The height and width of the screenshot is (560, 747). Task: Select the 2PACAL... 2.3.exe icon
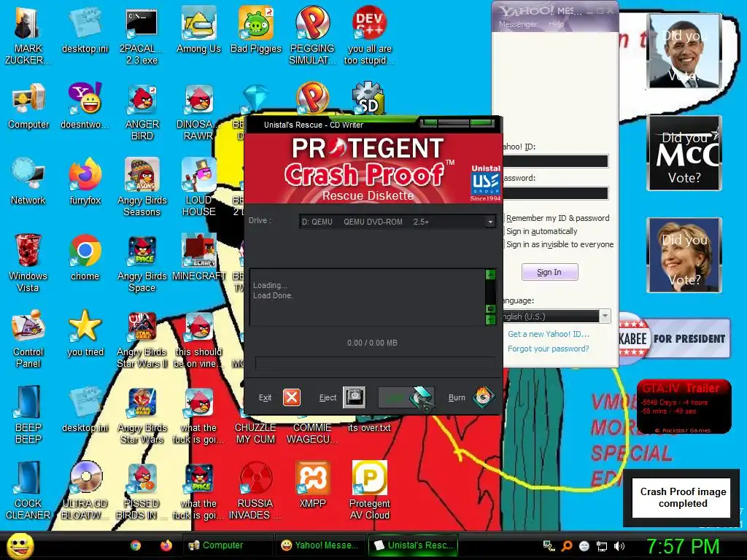coord(142,36)
